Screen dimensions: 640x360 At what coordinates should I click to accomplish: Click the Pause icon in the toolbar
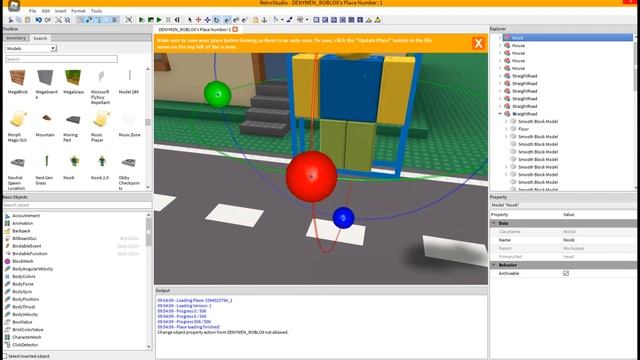pos(168,20)
